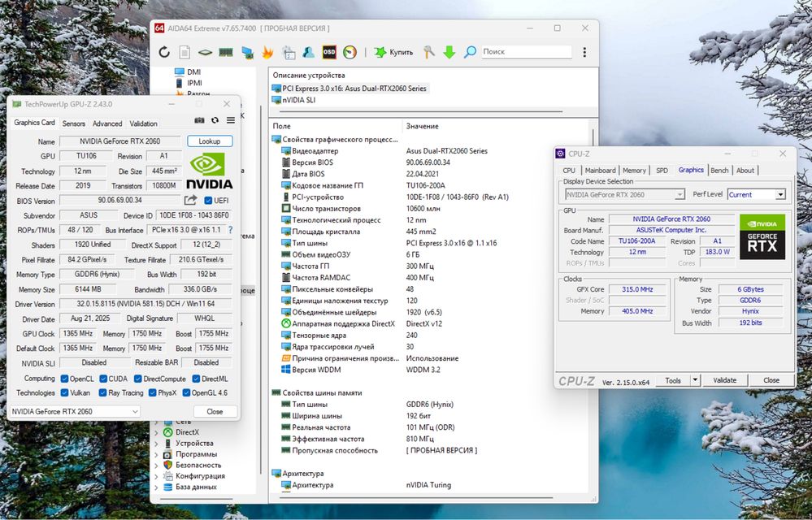This screenshot has height=520, width=812.
Task: Click the AIDA64 Refresh arrow icon
Action: (x=164, y=52)
